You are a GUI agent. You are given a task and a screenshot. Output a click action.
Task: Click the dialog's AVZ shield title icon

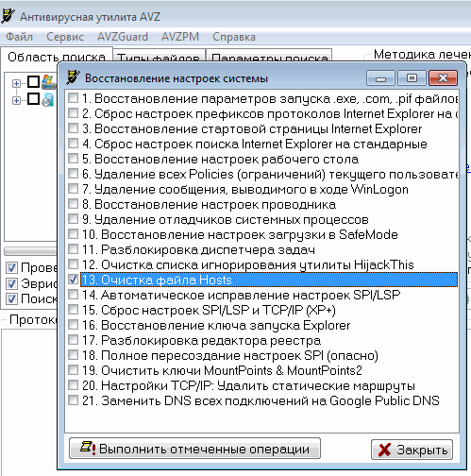click(73, 77)
